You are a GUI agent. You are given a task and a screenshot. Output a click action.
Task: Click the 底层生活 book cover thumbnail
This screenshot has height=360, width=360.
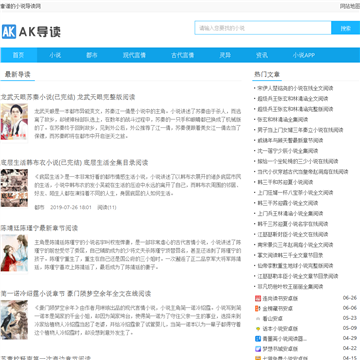[14, 188]
